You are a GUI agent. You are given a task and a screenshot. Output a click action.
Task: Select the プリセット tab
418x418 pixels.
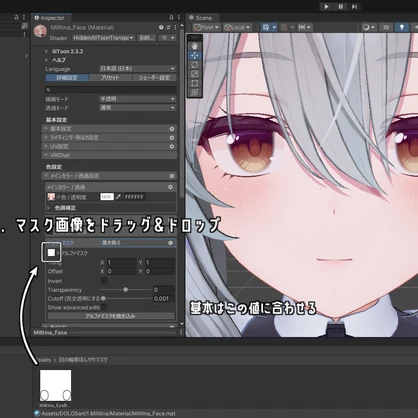[110, 78]
